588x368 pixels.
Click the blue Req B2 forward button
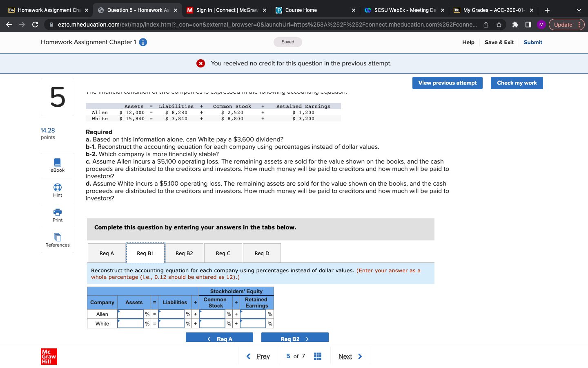[295, 338]
